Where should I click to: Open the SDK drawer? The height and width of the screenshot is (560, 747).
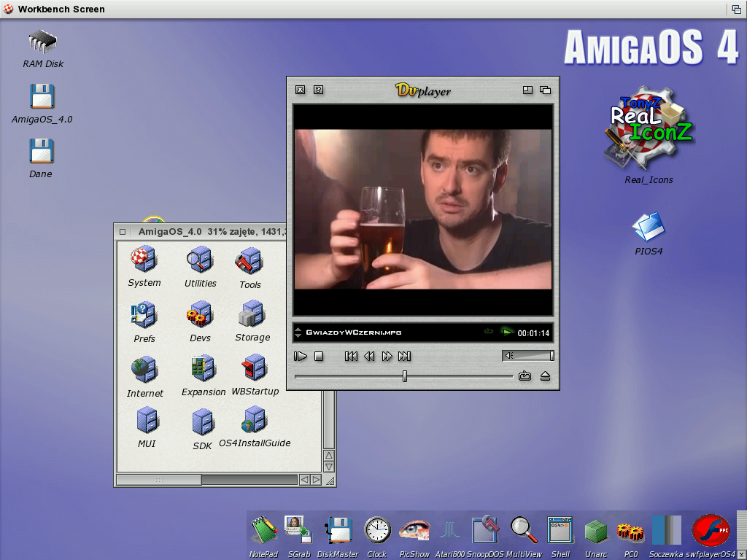(x=203, y=422)
